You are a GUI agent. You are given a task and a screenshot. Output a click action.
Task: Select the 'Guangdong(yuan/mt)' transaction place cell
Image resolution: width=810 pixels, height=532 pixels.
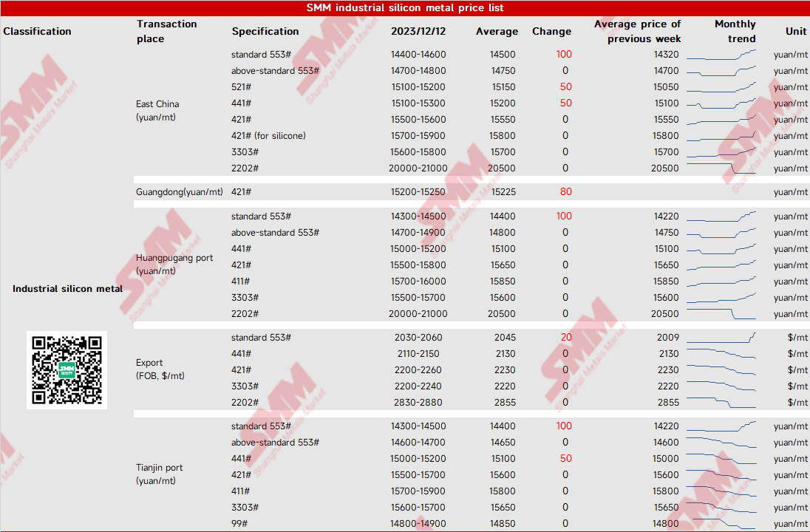tap(180, 191)
